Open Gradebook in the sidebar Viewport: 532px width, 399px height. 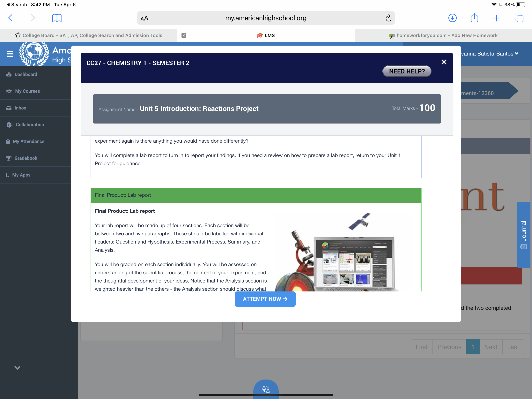click(26, 158)
